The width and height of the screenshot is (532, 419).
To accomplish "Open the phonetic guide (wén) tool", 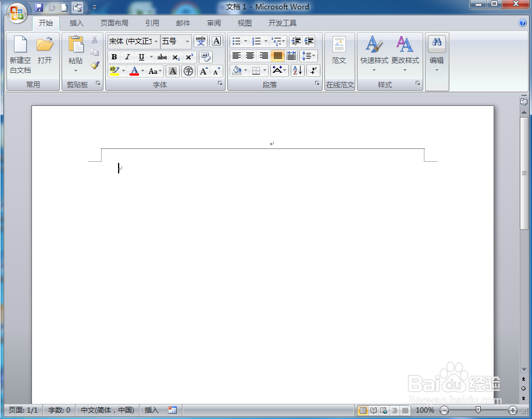I will (201, 41).
